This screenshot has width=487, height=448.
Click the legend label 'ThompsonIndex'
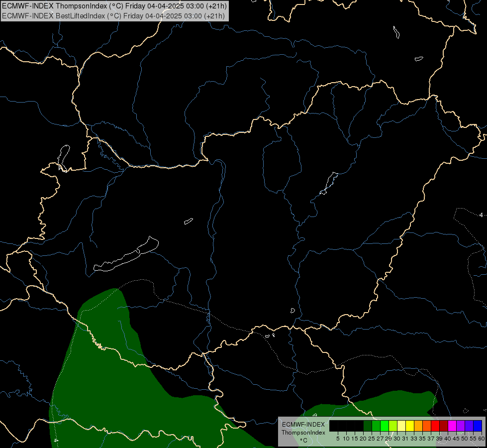click(303, 433)
